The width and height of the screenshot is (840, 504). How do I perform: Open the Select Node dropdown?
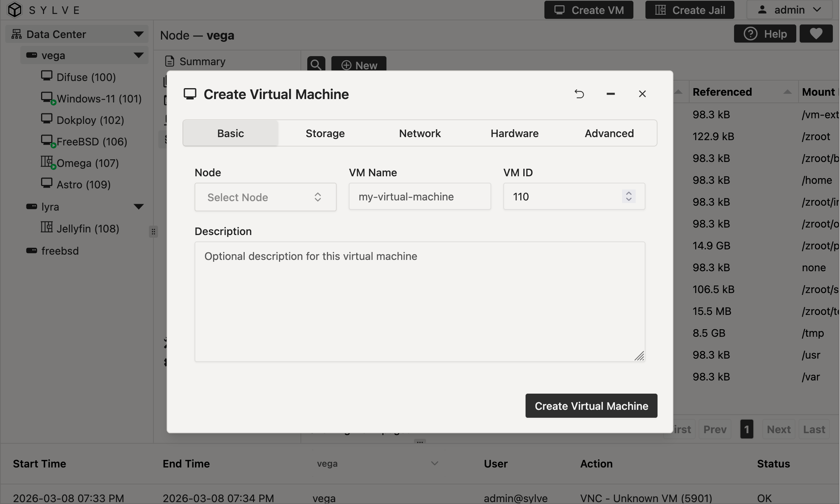265,197
